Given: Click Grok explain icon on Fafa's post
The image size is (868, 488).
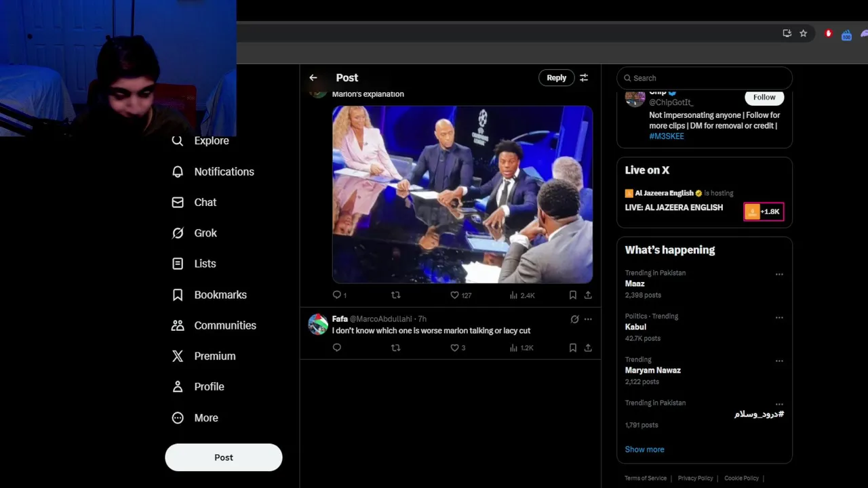Looking at the screenshot, I should 574,319.
